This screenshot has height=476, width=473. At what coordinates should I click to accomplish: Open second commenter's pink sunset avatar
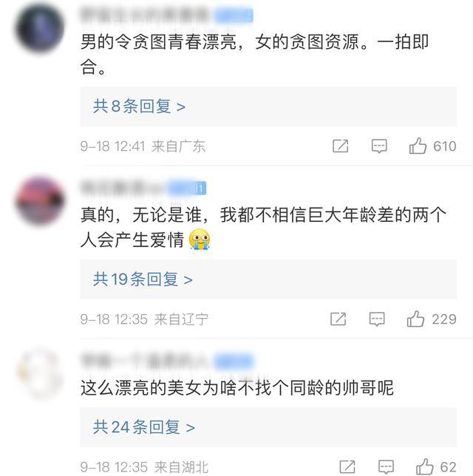point(39,201)
